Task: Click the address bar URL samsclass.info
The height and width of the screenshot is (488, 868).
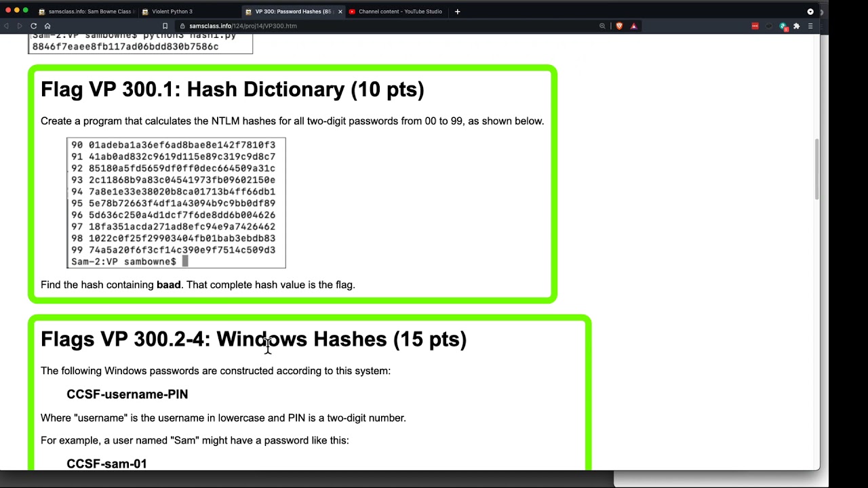Action: tap(243, 26)
